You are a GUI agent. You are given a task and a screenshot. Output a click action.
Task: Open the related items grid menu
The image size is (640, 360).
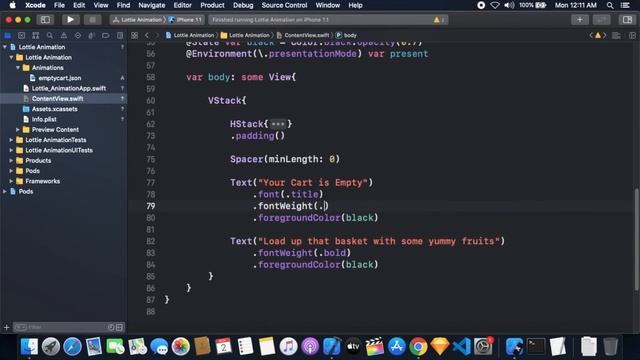tap(134, 36)
